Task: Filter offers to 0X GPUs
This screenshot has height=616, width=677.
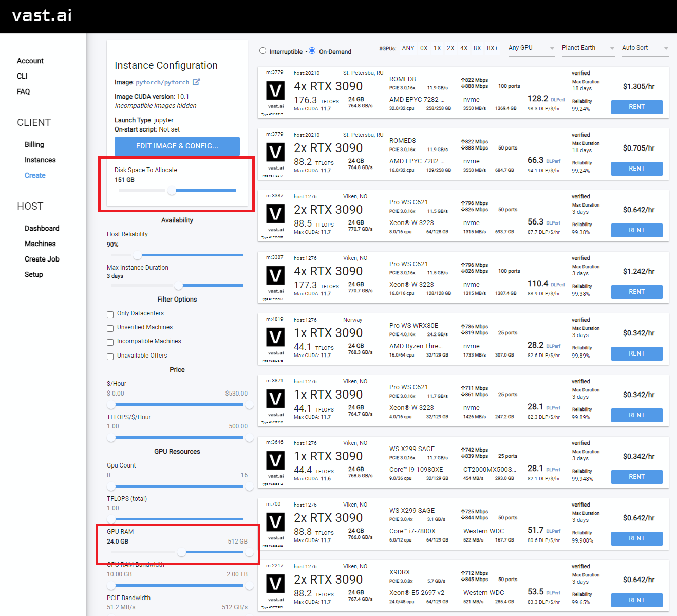Action: click(x=424, y=48)
